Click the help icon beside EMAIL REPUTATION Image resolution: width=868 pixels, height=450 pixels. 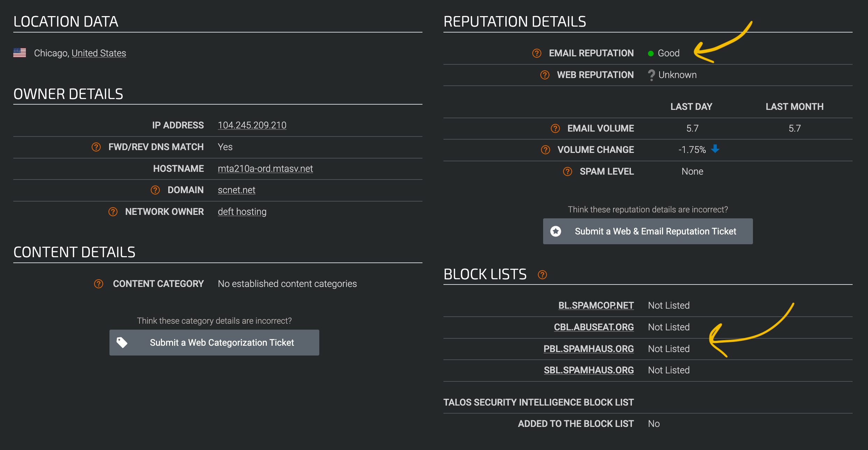tap(536, 53)
